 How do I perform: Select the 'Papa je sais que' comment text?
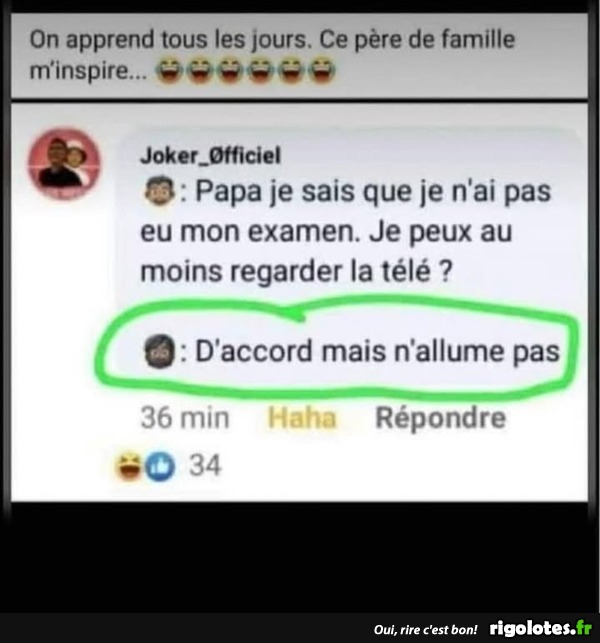345,231
